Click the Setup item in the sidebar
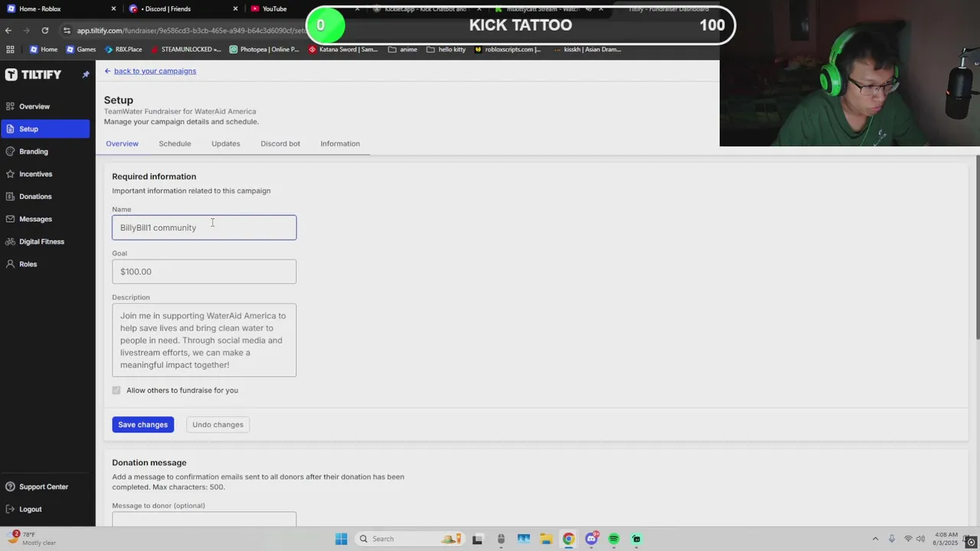Image resolution: width=980 pixels, height=551 pixels. tap(45, 129)
